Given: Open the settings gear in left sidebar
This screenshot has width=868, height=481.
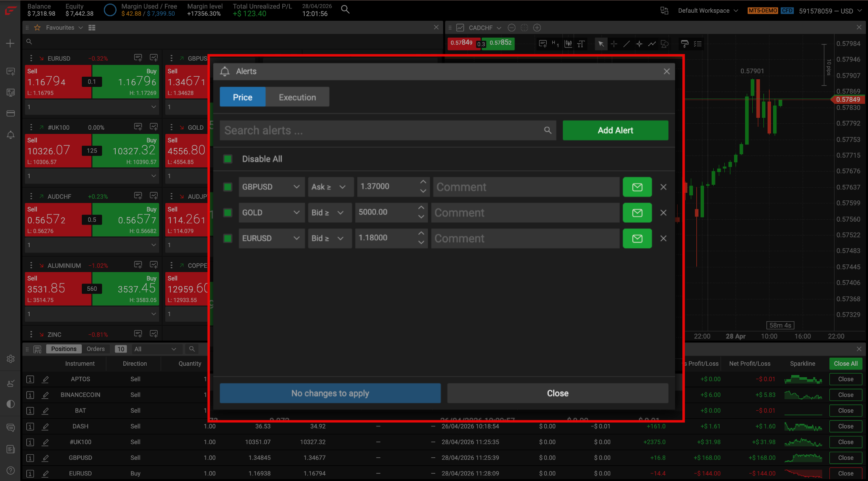Looking at the screenshot, I should pos(11,359).
